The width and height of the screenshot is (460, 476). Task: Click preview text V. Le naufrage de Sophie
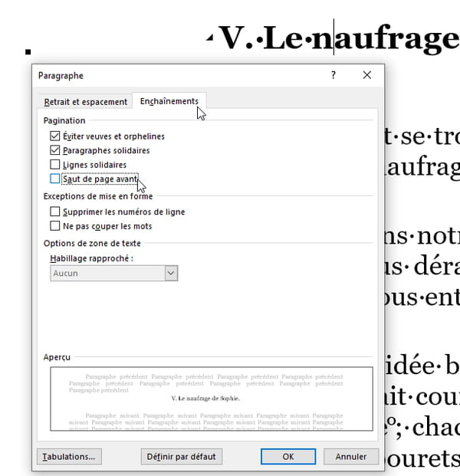[205, 399]
